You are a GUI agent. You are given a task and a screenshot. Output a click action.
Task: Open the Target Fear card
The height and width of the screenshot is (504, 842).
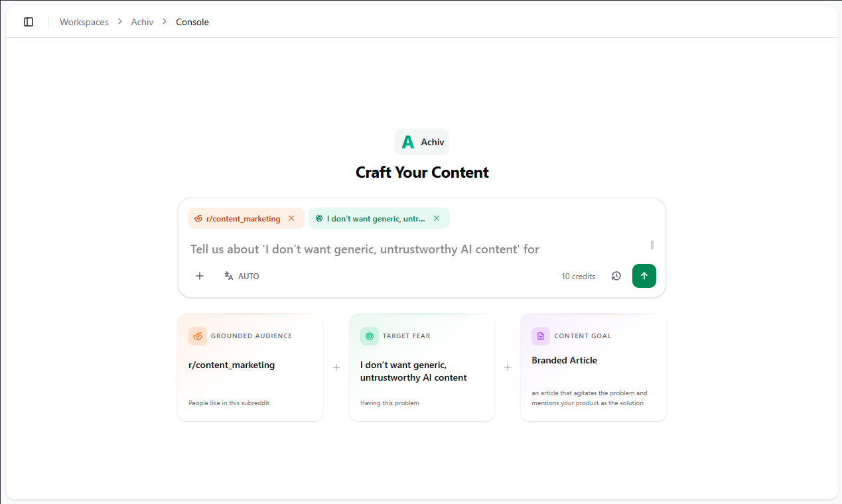(422, 367)
